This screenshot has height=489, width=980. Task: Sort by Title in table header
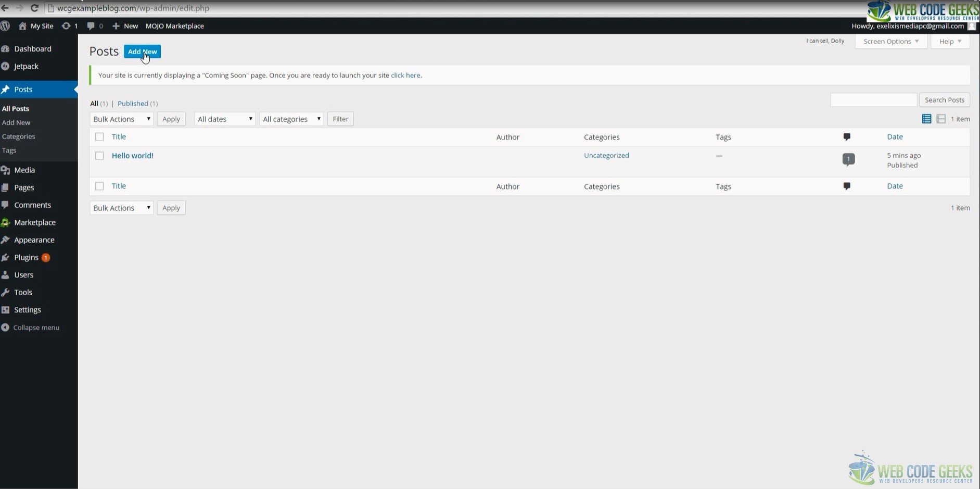(x=119, y=136)
